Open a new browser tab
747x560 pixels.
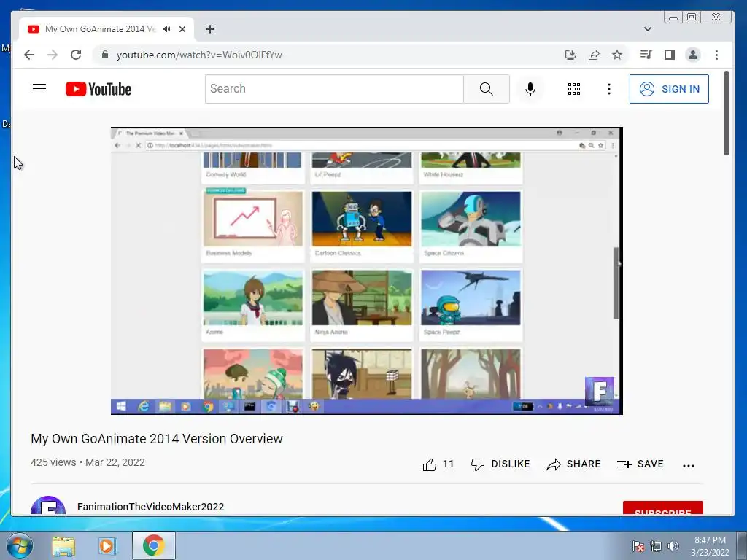209,29
